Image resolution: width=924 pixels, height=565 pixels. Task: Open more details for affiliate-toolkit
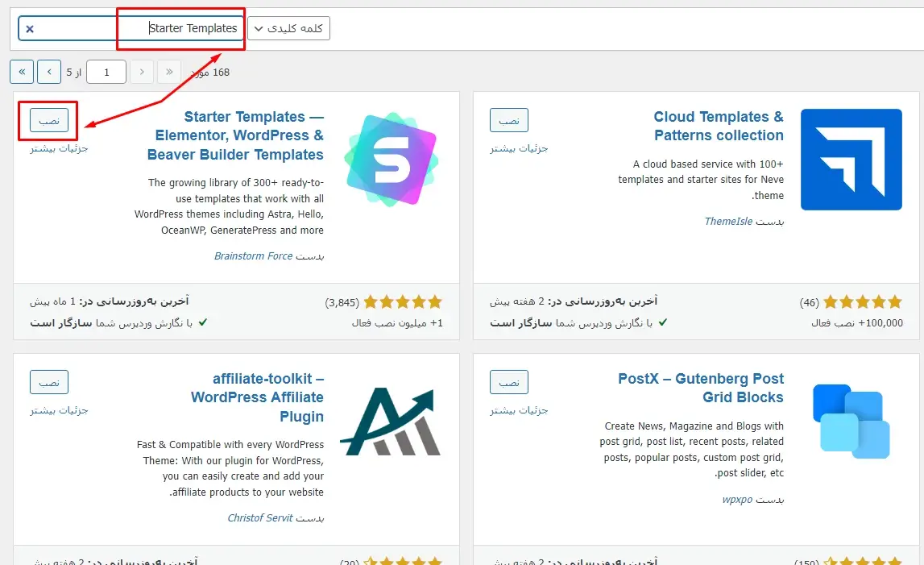click(59, 410)
